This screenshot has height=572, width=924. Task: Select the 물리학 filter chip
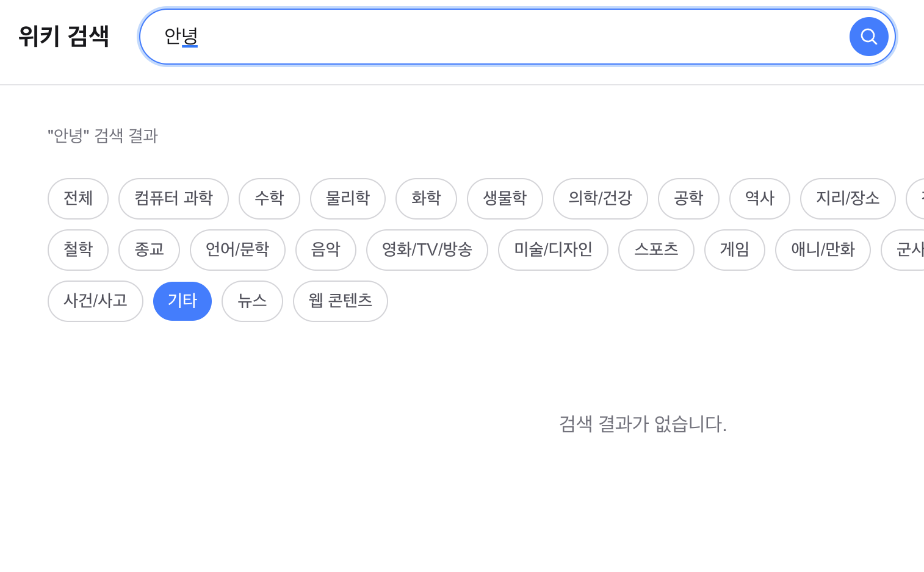coord(347,198)
